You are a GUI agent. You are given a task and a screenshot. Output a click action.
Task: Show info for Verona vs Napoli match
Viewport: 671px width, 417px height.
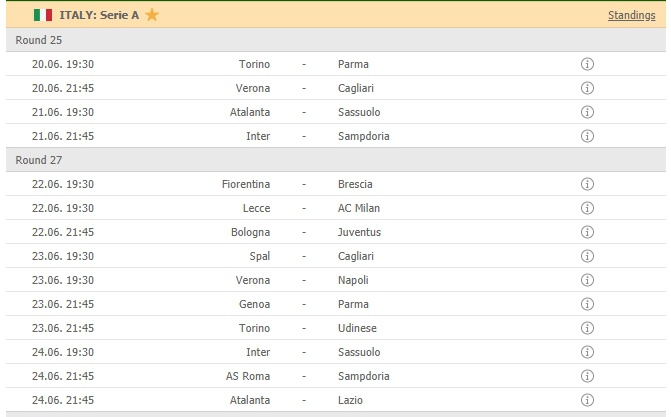tap(587, 280)
